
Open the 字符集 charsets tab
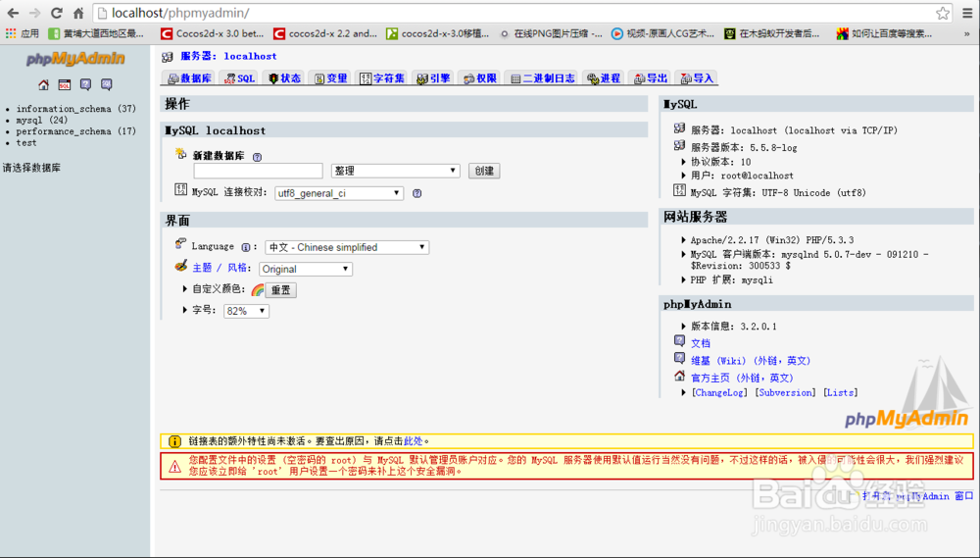(382, 78)
